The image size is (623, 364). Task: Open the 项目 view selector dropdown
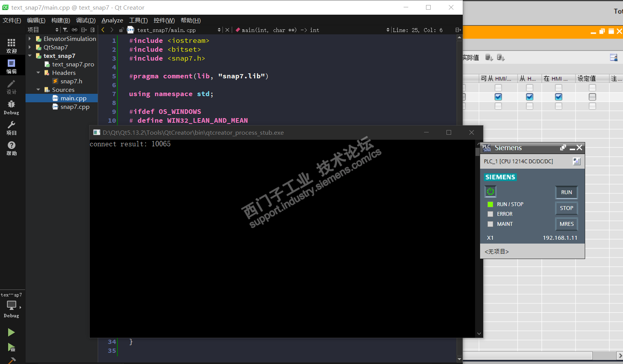[x=43, y=30]
